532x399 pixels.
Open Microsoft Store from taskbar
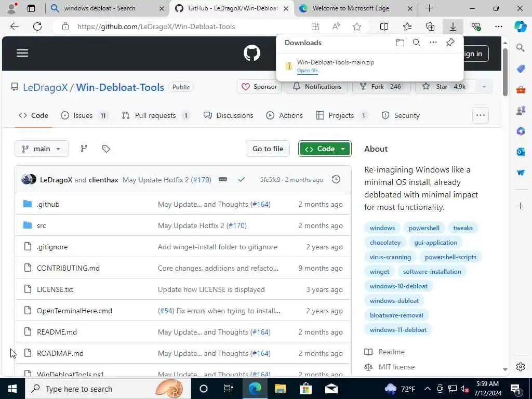point(305,389)
